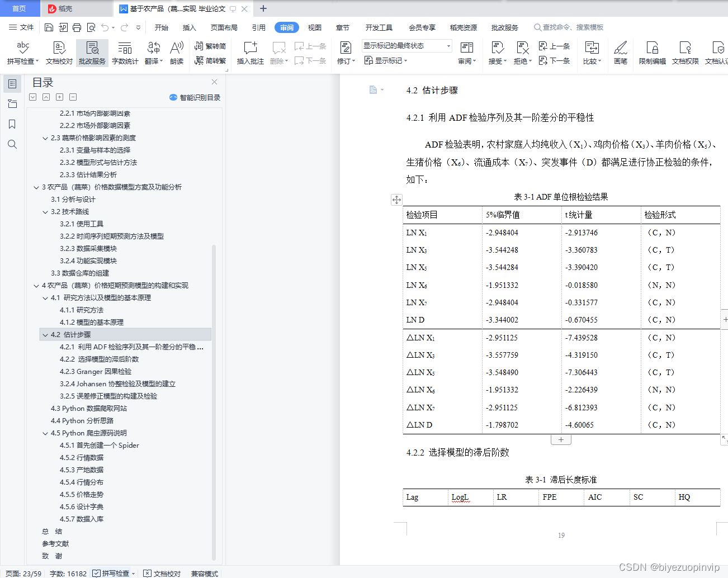Open the search icon in left sidebar
728x578 pixels.
(12, 144)
